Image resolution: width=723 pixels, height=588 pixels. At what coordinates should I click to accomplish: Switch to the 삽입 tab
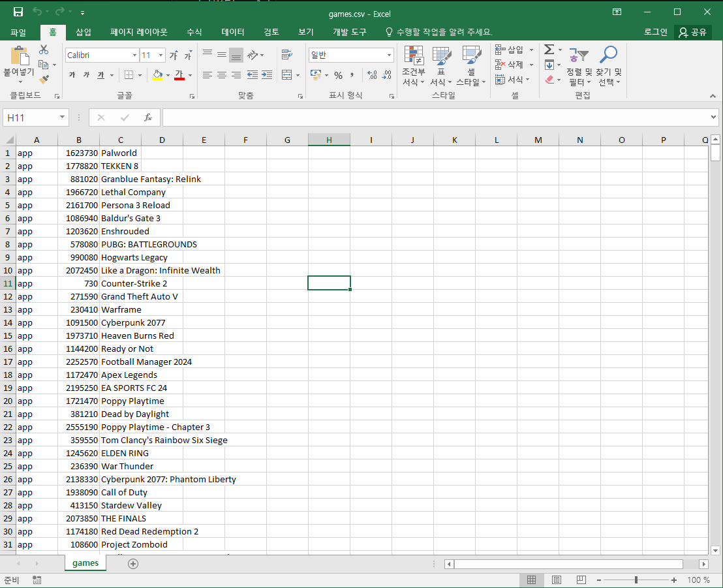click(84, 32)
